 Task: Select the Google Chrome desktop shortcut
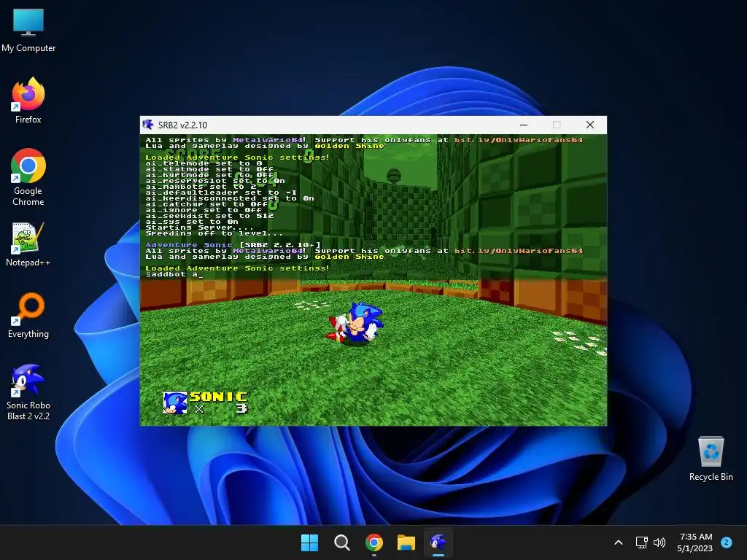[x=28, y=177]
